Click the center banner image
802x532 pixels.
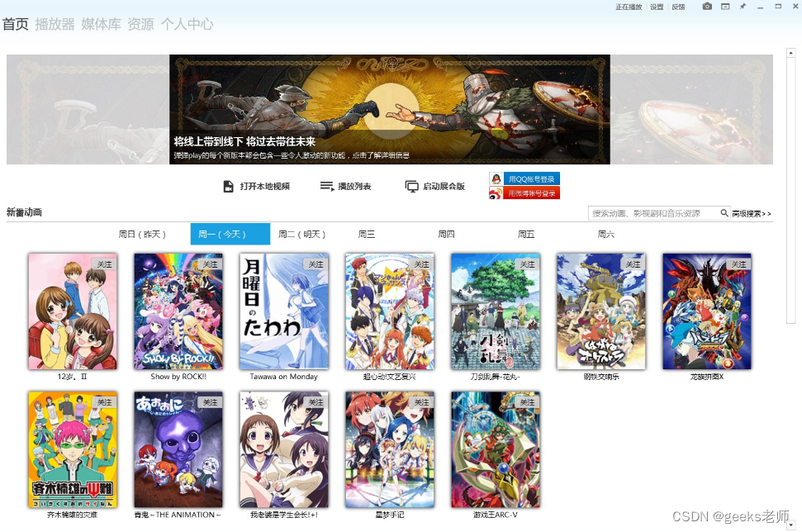390,110
